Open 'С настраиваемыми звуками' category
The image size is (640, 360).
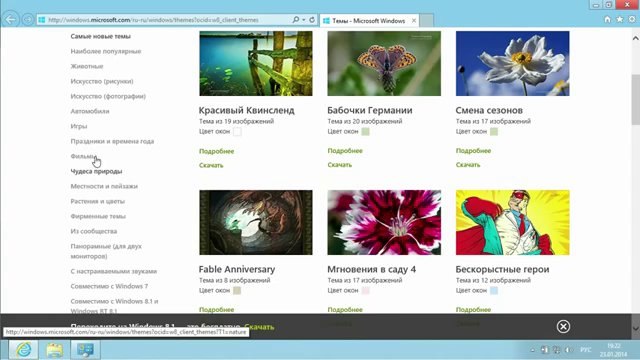click(113, 271)
